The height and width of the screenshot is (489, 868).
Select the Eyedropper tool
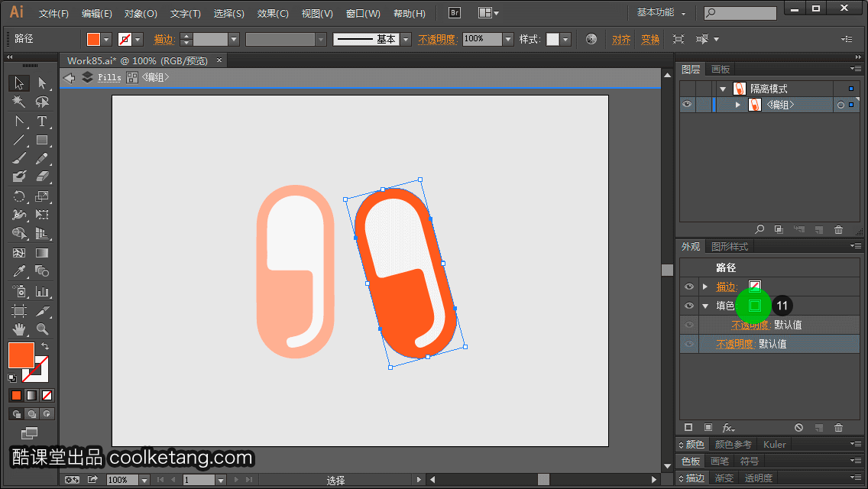(19, 271)
